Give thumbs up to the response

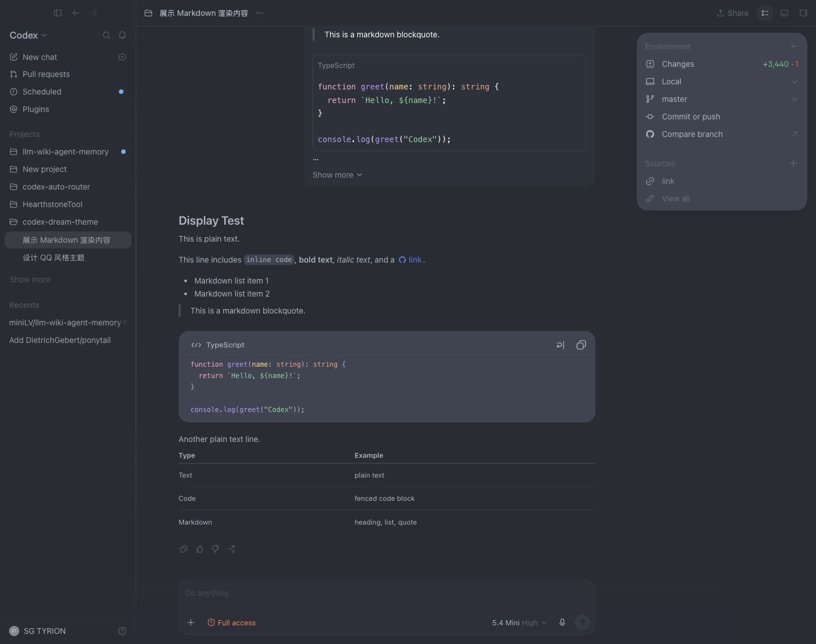click(x=199, y=549)
